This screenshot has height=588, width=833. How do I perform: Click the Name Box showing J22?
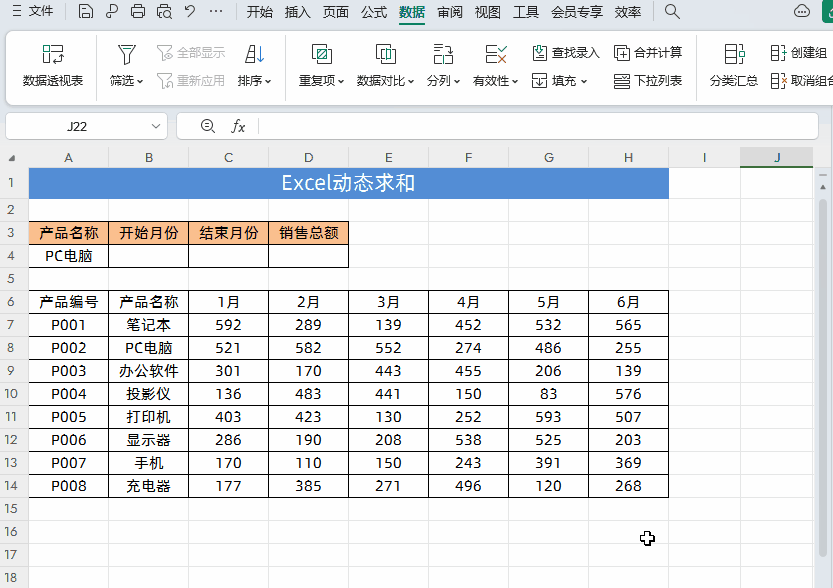click(x=77, y=126)
